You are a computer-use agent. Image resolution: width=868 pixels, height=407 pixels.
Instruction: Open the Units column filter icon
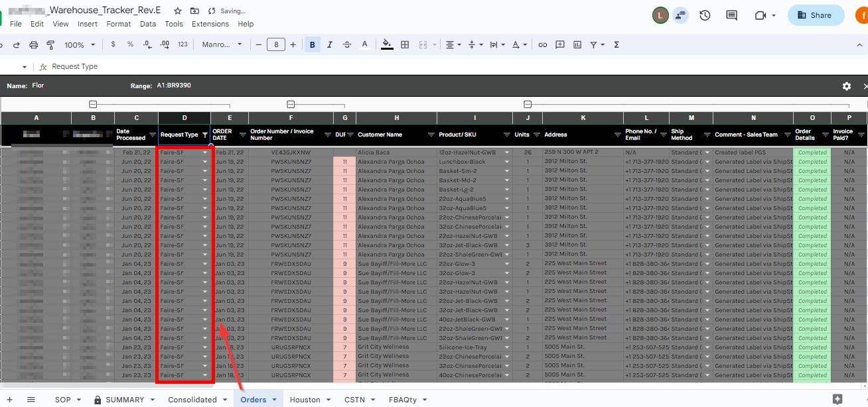point(536,135)
